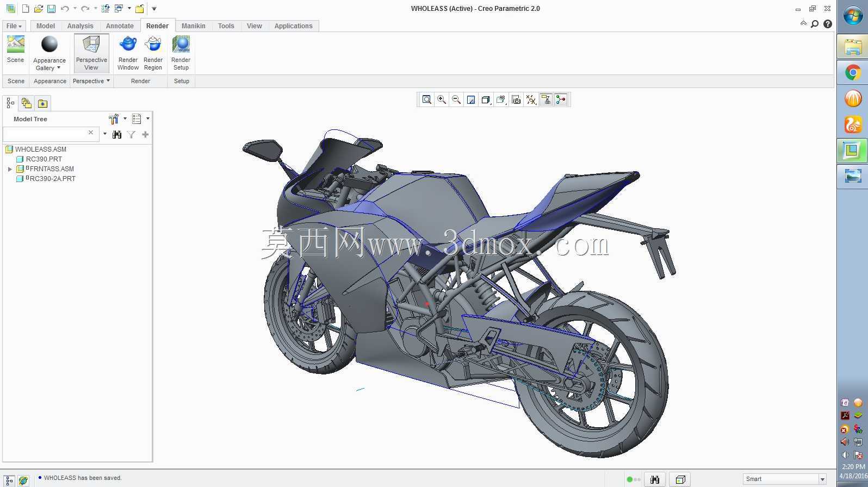The height and width of the screenshot is (487, 868).
Task: Switch to the Folder Browser navigator tab
Action: point(26,103)
